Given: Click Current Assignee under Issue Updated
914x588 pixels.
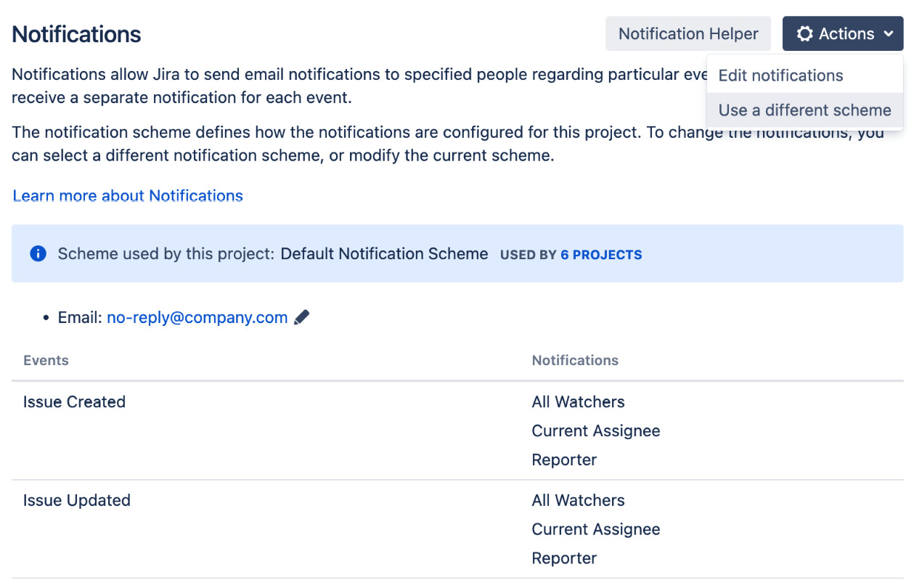Looking at the screenshot, I should click(x=595, y=529).
